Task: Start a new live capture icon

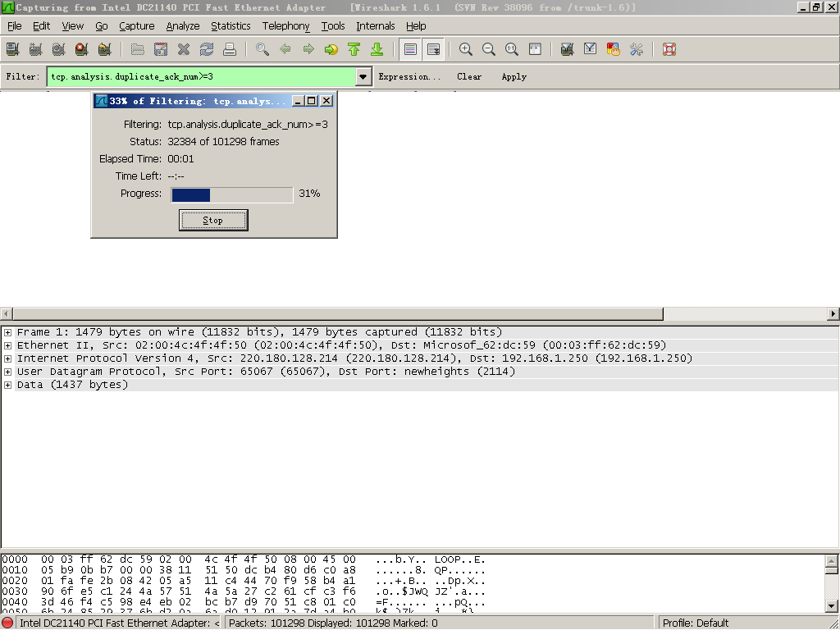Action: [x=58, y=49]
